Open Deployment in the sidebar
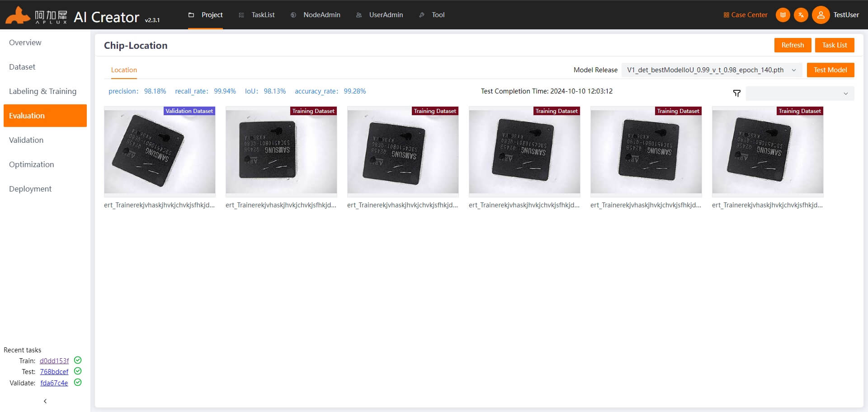The image size is (868, 412). click(x=45, y=189)
